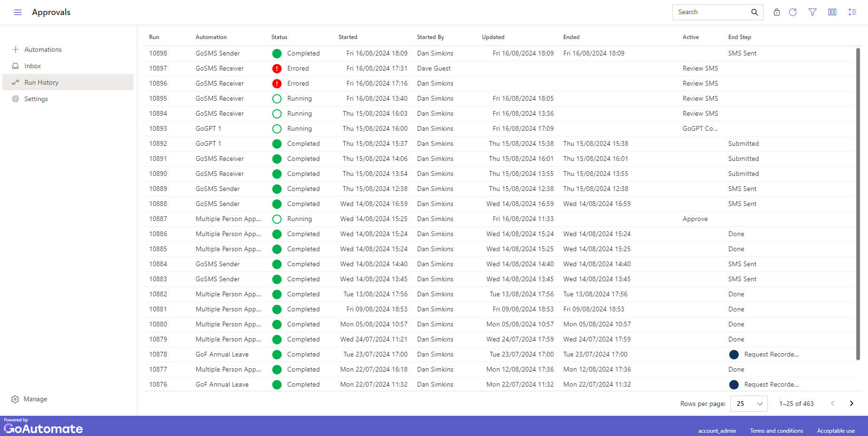
Task: Click run number 10885
Action: tap(158, 249)
